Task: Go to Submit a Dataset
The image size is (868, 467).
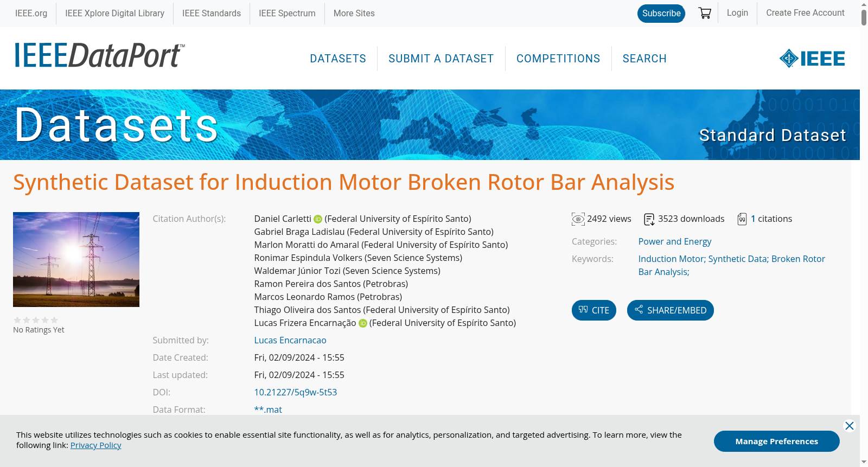Action: [x=441, y=59]
